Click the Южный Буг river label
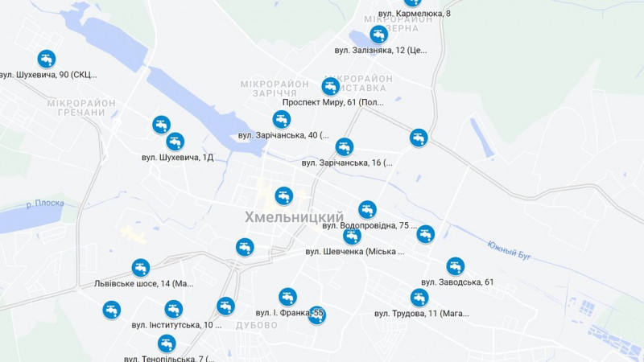 [510, 250]
